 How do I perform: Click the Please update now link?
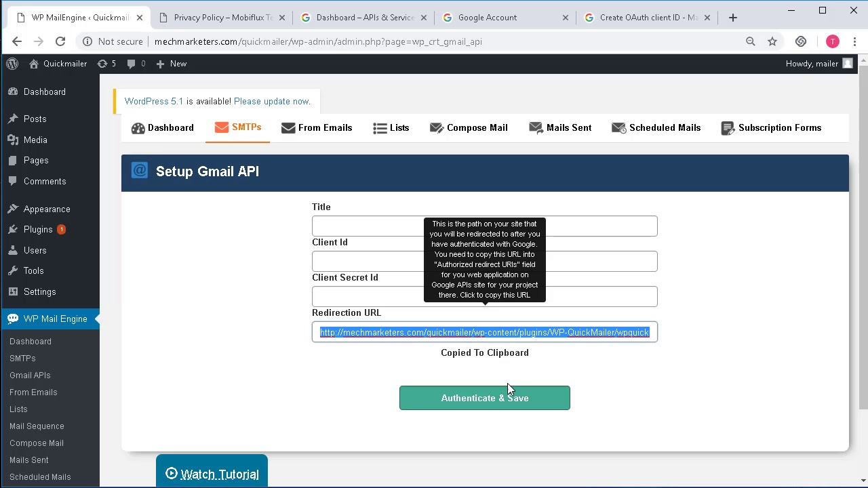pyautogui.click(x=271, y=101)
